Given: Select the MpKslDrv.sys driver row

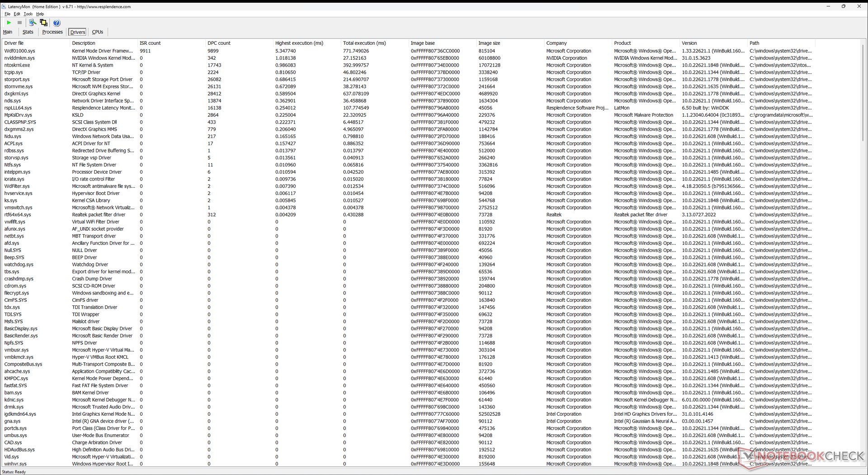Looking at the screenshot, I should tap(409, 115).
